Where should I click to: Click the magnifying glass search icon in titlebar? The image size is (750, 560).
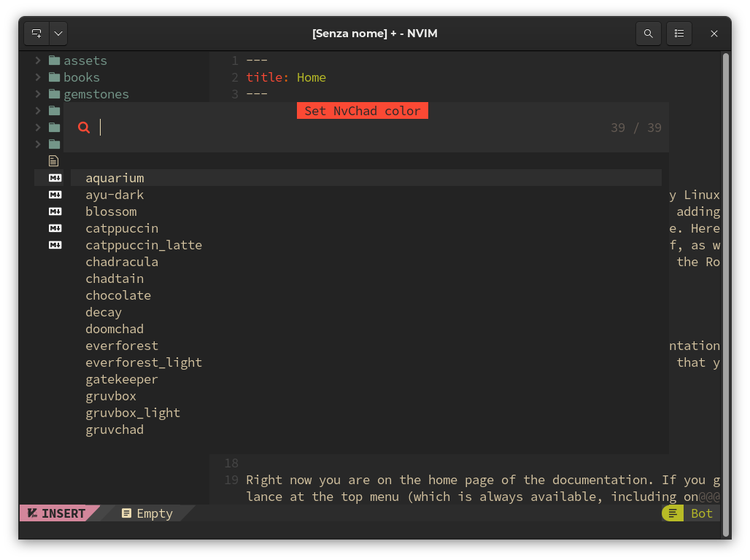(x=649, y=34)
